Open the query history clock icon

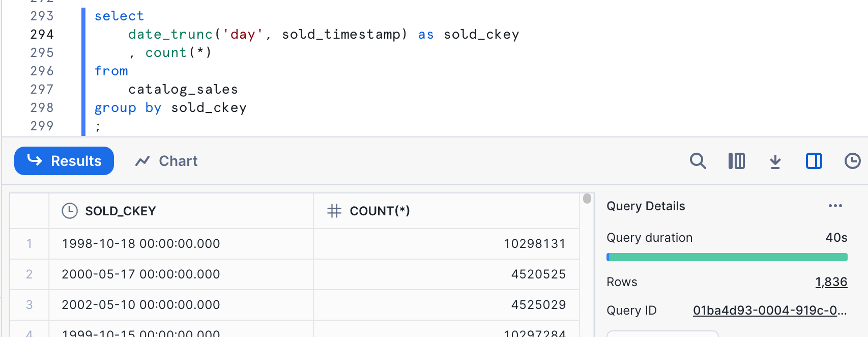(852, 161)
